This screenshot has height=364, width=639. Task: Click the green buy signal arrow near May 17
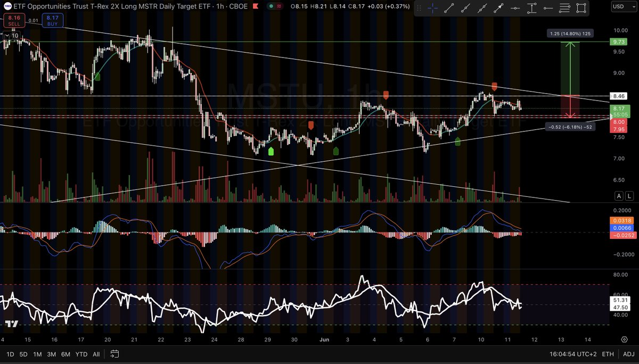[x=97, y=77]
